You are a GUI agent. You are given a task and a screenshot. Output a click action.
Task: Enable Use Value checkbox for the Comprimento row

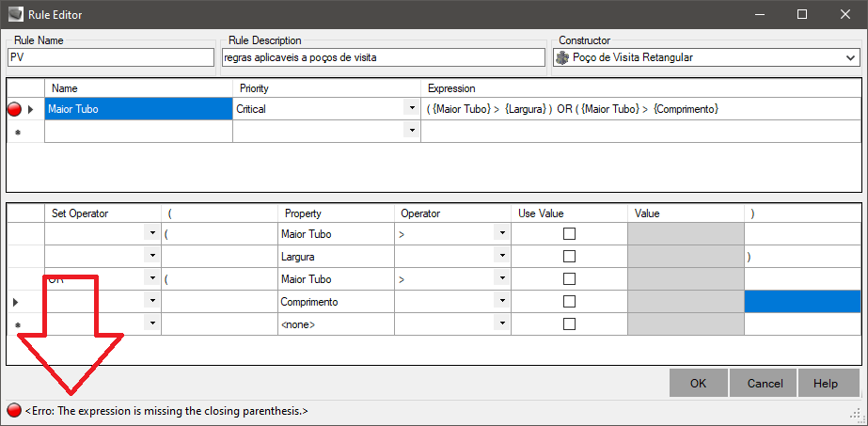[569, 302]
